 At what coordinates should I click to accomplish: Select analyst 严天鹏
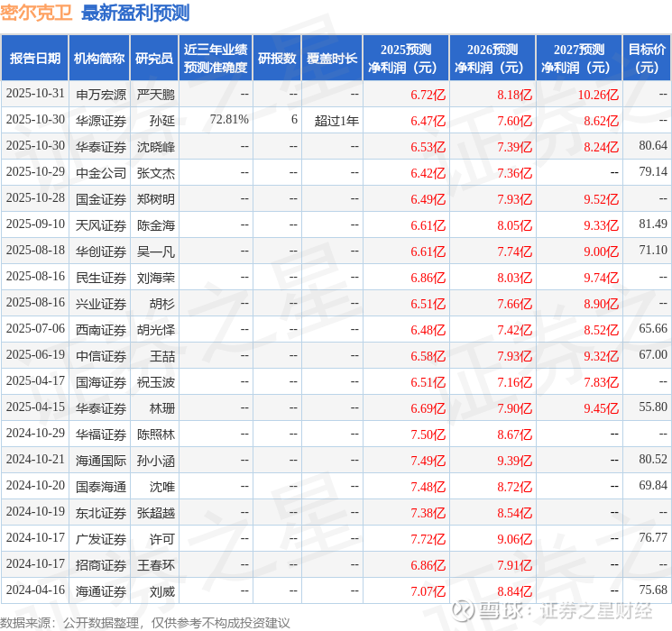pos(156,95)
